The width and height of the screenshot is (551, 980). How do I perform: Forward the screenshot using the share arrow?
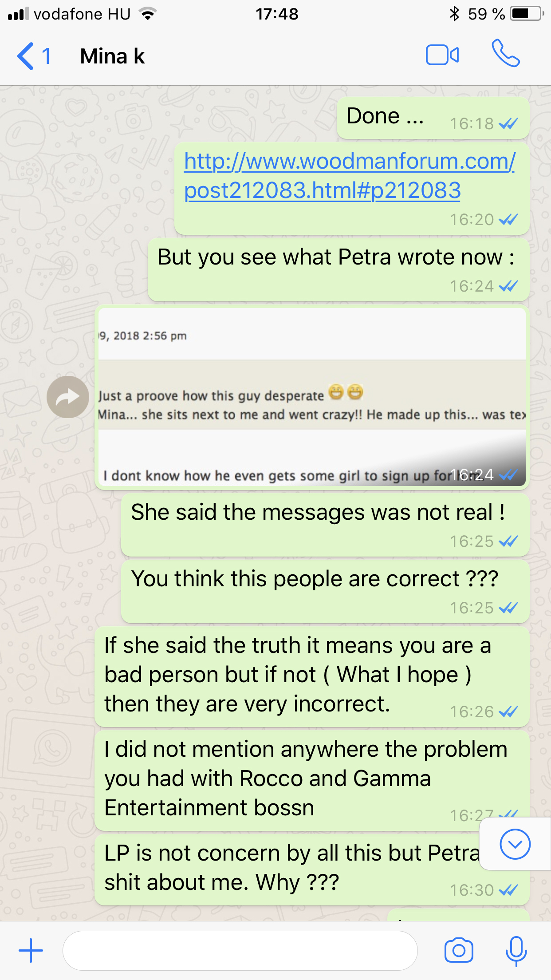[x=68, y=397]
